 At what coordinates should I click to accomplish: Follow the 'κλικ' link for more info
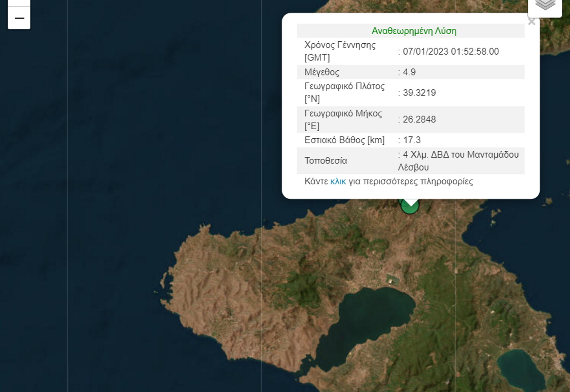[x=338, y=182]
